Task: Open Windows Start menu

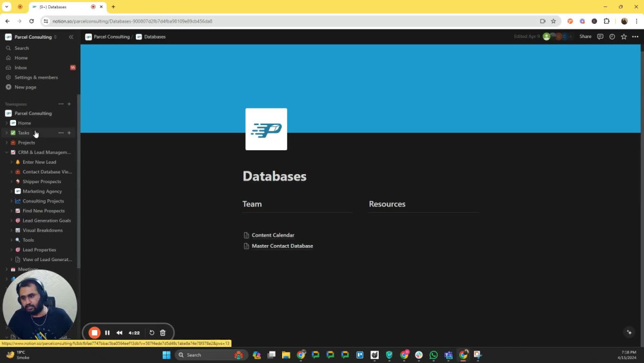Action: pyautogui.click(x=166, y=355)
